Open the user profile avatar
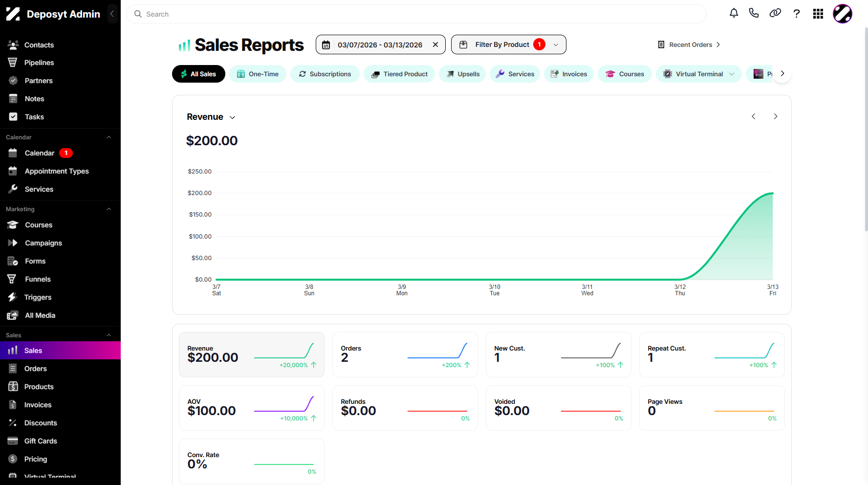The width and height of the screenshot is (868, 485). tap(843, 14)
